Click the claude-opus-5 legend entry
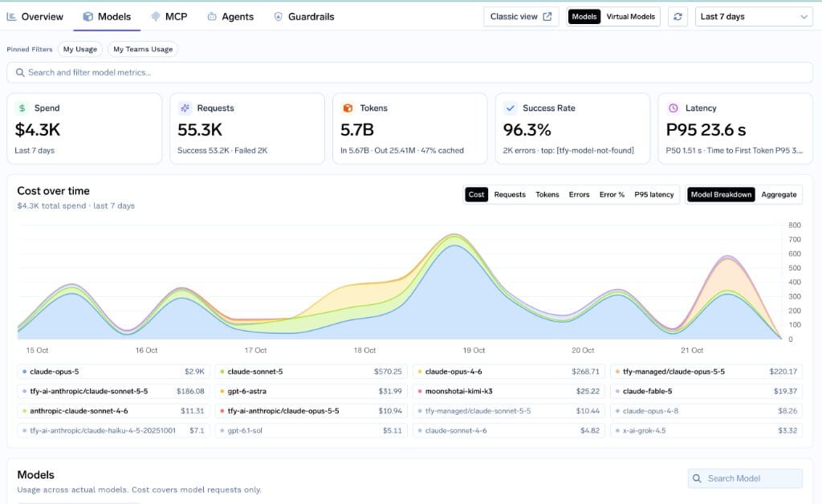822x504 pixels. pyautogui.click(x=113, y=372)
